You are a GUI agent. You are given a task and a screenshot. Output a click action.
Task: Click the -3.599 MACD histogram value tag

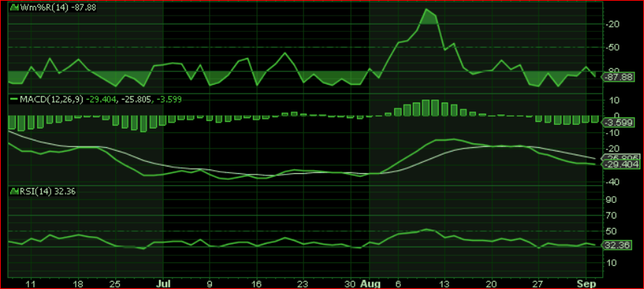tap(617, 123)
